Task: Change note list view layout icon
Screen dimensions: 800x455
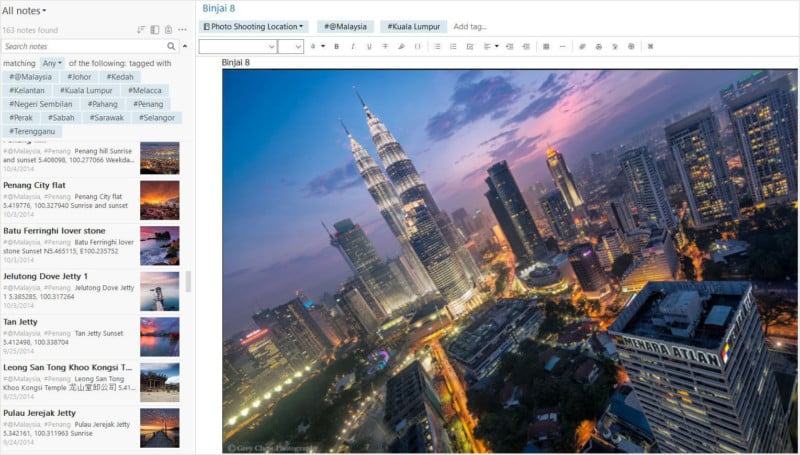Action: click(155, 30)
